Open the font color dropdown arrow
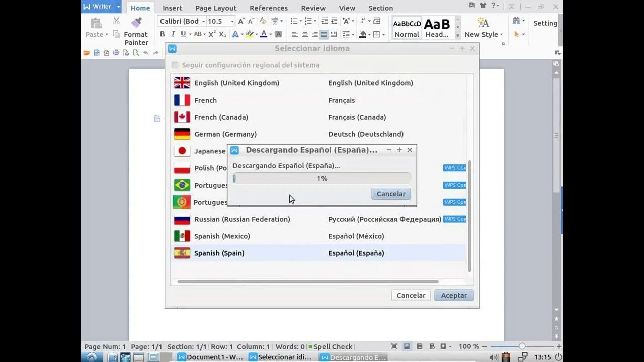 pyautogui.click(x=271, y=34)
